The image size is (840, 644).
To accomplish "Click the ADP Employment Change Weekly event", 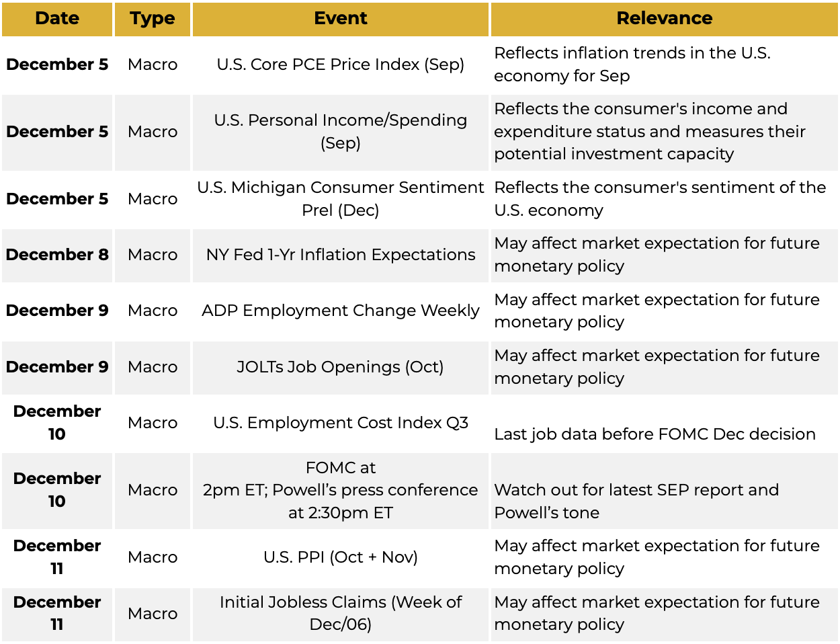I will pos(340,311).
